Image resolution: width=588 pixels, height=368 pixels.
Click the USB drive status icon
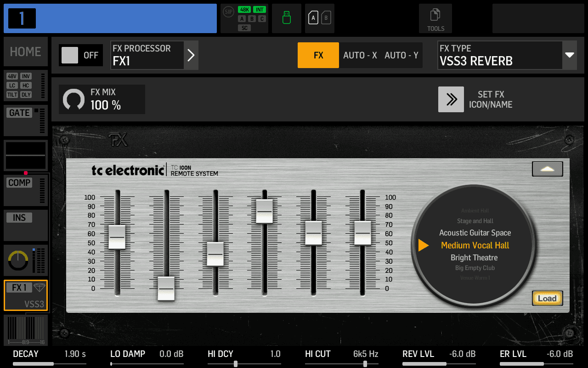[x=287, y=18]
